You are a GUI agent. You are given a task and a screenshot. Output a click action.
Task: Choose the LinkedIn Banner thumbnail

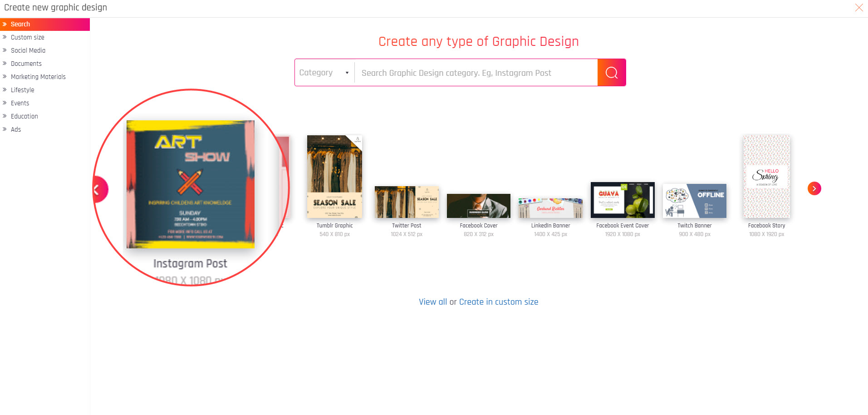pyautogui.click(x=550, y=208)
